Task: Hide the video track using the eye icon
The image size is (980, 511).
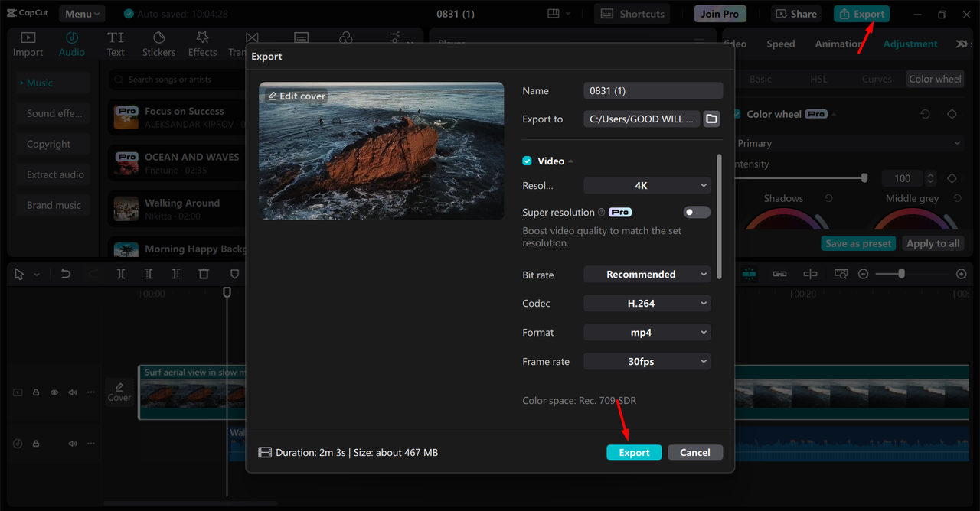Action: 54,392
